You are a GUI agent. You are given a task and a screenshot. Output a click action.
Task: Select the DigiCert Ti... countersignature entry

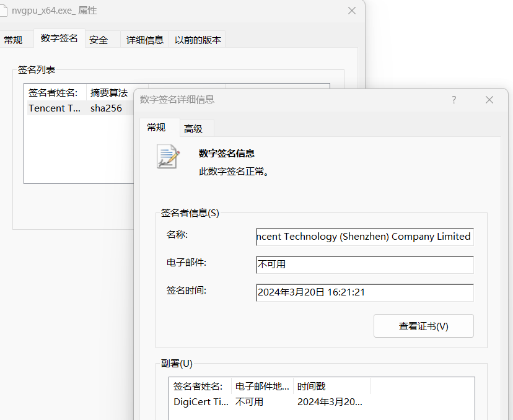pyautogui.click(x=199, y=402)
